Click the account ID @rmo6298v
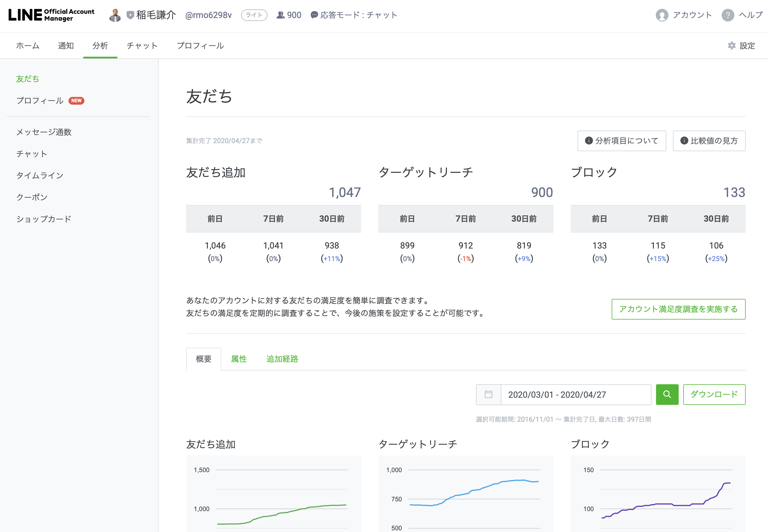This screenshot has width=768, height=532. pos(208,15)
